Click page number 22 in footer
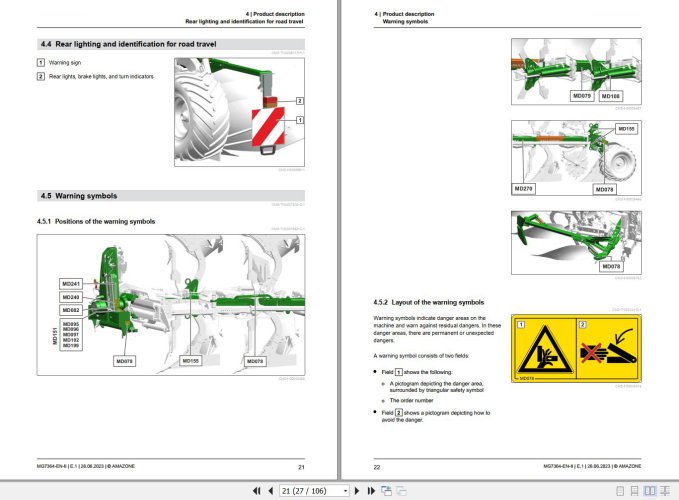The height and width of the screenshot is (500, 679). click(x=377, y=467)
